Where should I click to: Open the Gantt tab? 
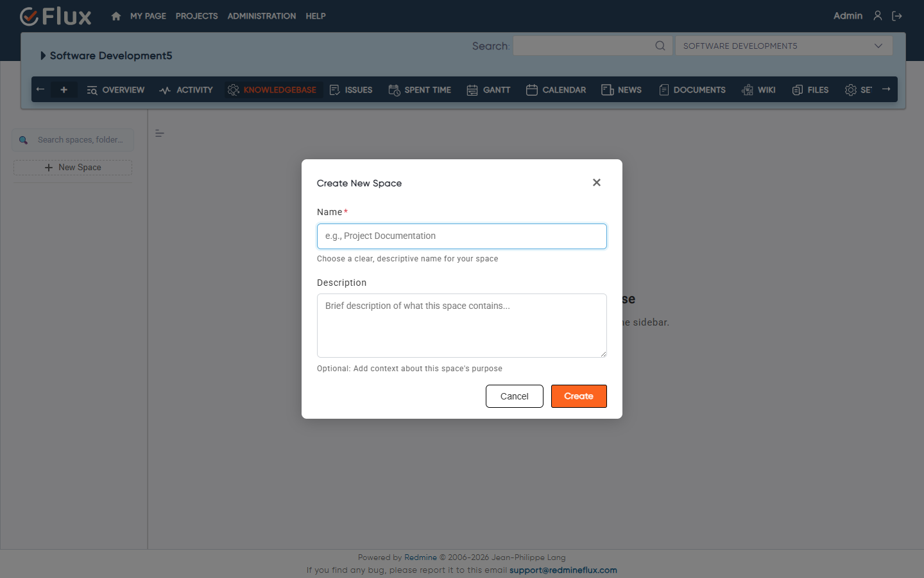tap(489, 90)
